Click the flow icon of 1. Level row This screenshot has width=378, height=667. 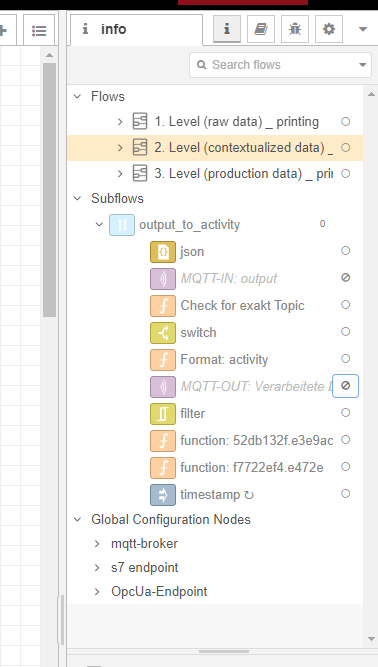[140, 122]
